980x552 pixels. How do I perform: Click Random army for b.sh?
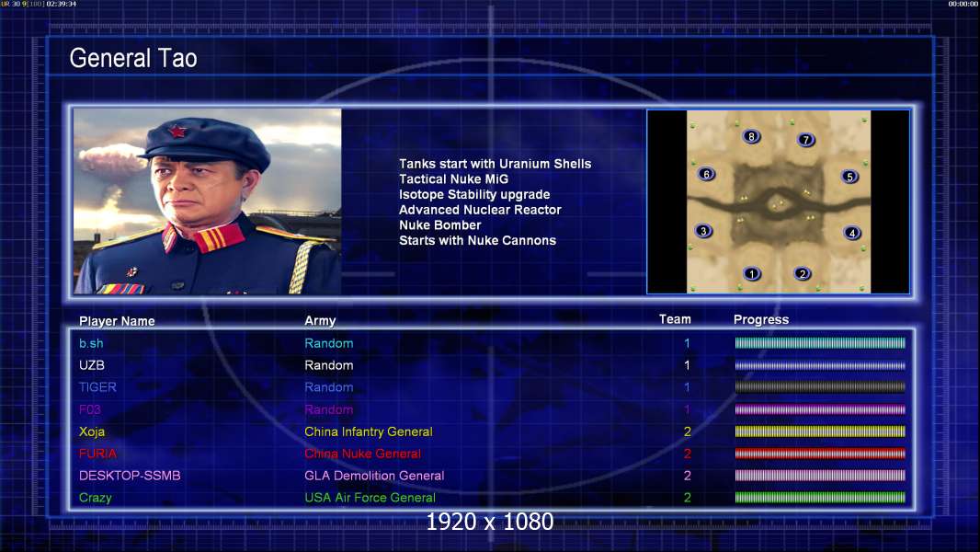[329, 343]
